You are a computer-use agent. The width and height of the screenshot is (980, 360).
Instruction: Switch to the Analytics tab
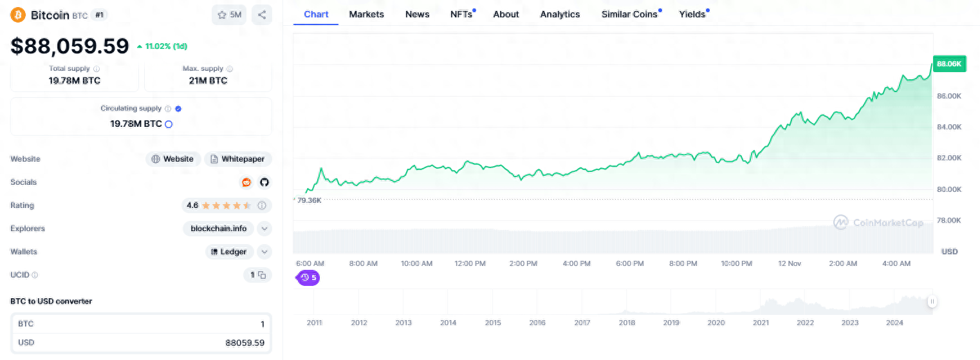tap(560, 14)
